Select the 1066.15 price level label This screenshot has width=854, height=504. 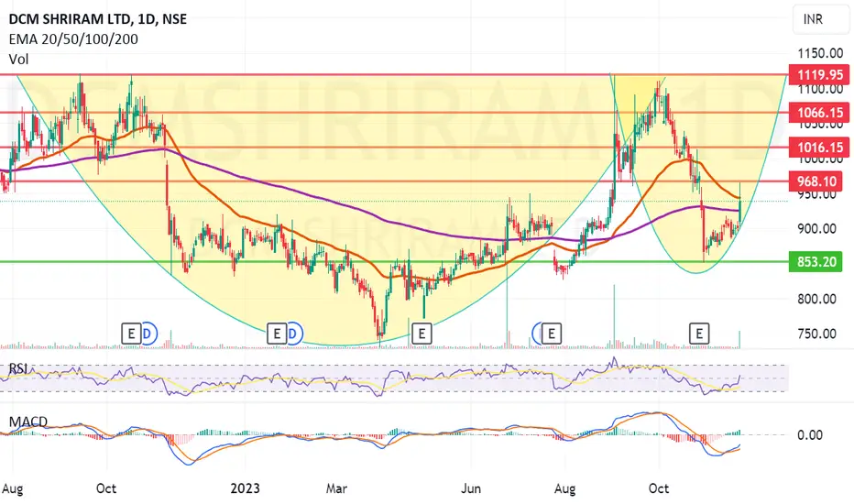pos(818,113)
